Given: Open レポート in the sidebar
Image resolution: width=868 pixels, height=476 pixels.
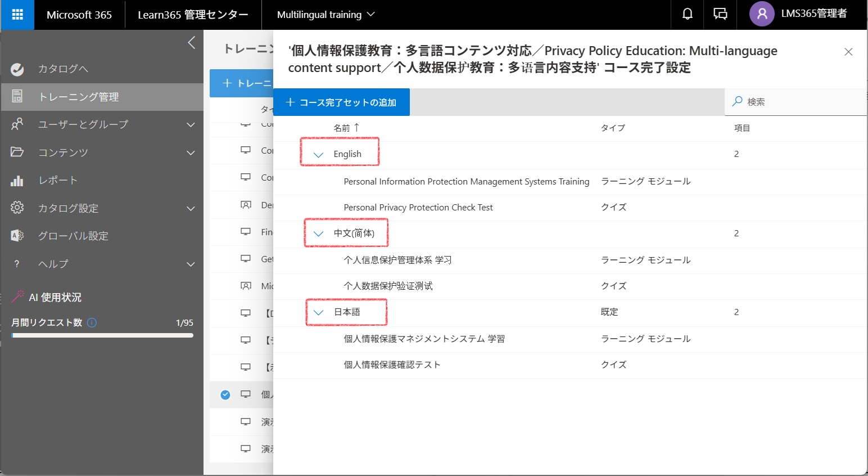Looking at the screenshot, I should [102, 181].
